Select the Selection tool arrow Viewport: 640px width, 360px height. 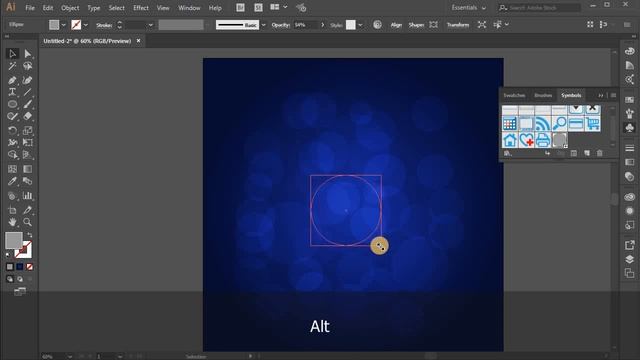(12, 53)
